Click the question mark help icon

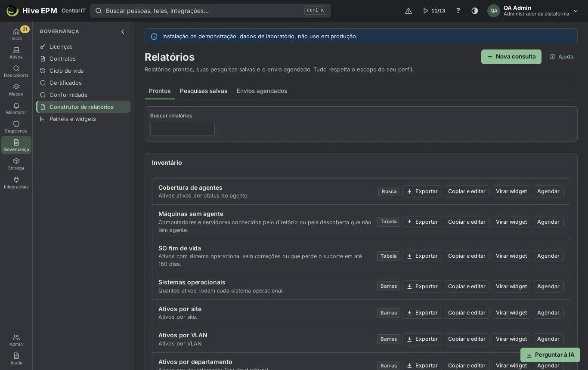coord(458,11)
